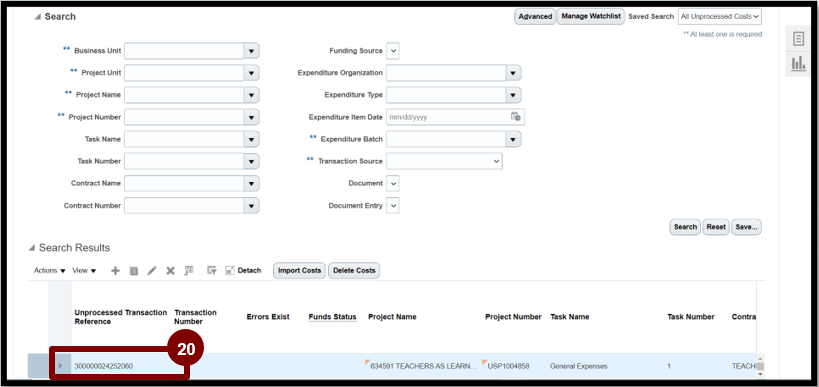Open the View menu
This screenshot has height=387, width=819.
[x=84, y=271]
